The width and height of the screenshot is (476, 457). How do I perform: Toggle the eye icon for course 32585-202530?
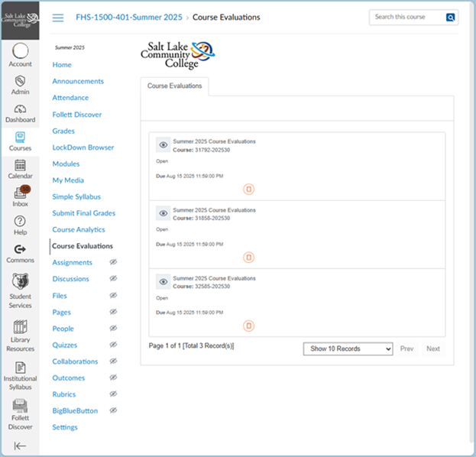tap(163, 281)
